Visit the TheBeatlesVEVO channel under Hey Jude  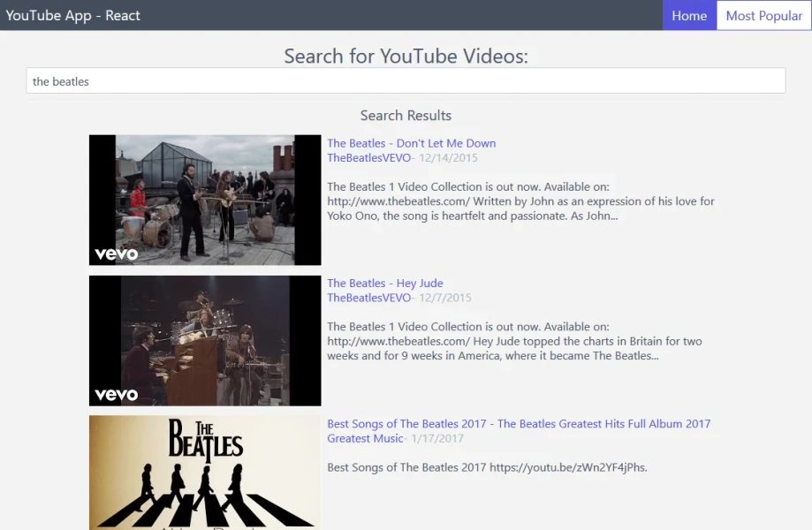point(371,298)
